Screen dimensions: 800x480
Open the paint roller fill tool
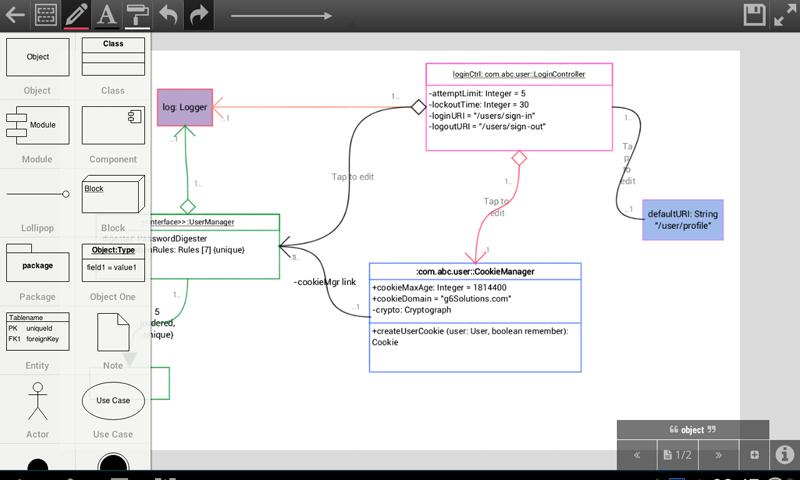[x=138, y=15]
